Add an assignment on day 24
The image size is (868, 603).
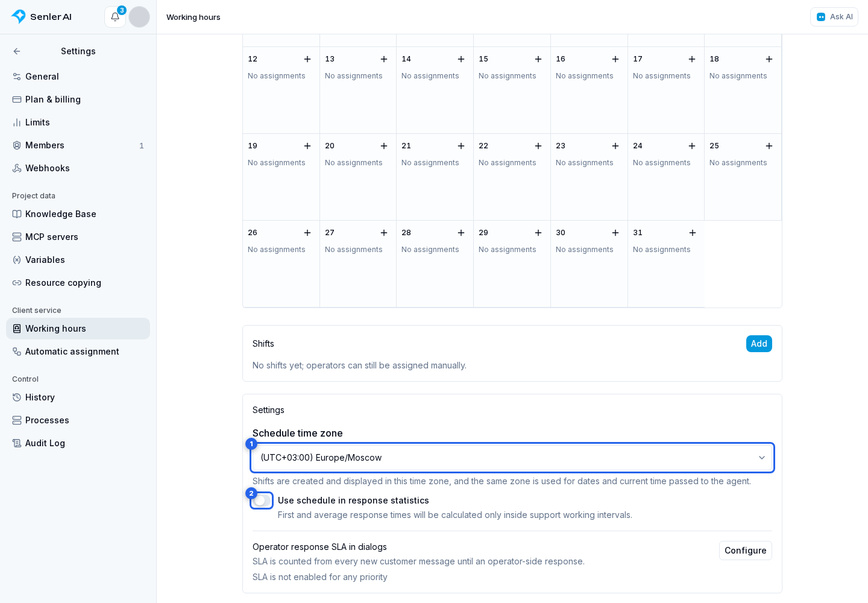(x=692, y=146)
